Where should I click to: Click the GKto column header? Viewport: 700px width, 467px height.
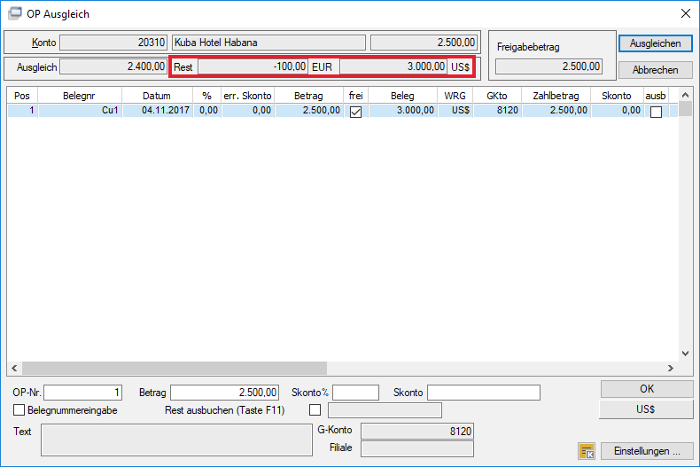(497, 96)
